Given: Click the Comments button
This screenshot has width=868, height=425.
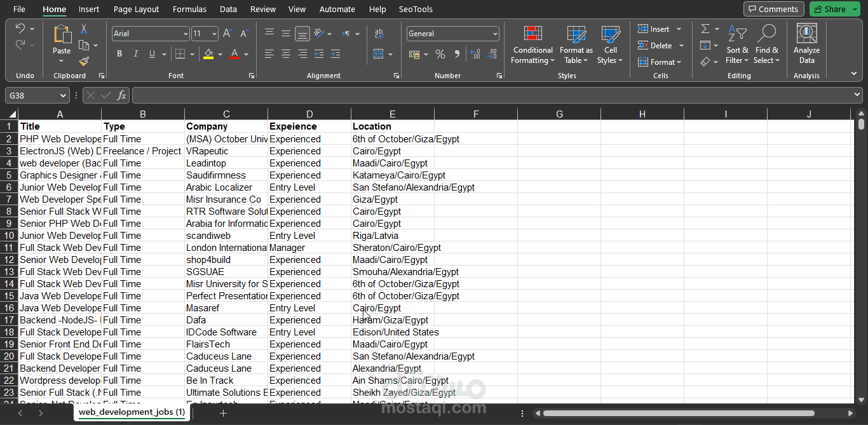Looking at the screenshot, I should click(774, 9).
